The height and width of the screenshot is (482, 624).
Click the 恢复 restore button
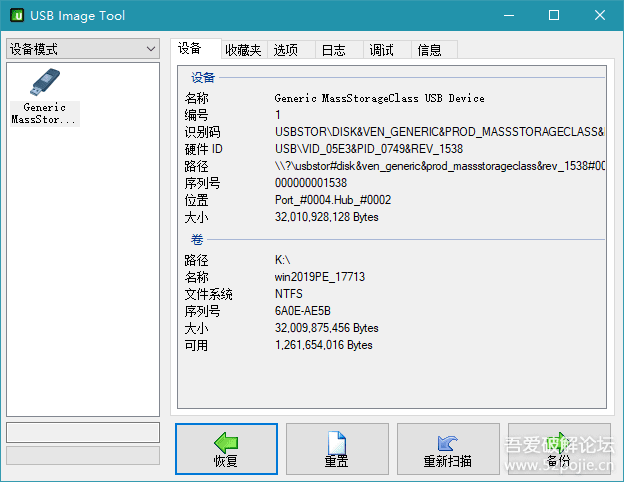[226, 449]
